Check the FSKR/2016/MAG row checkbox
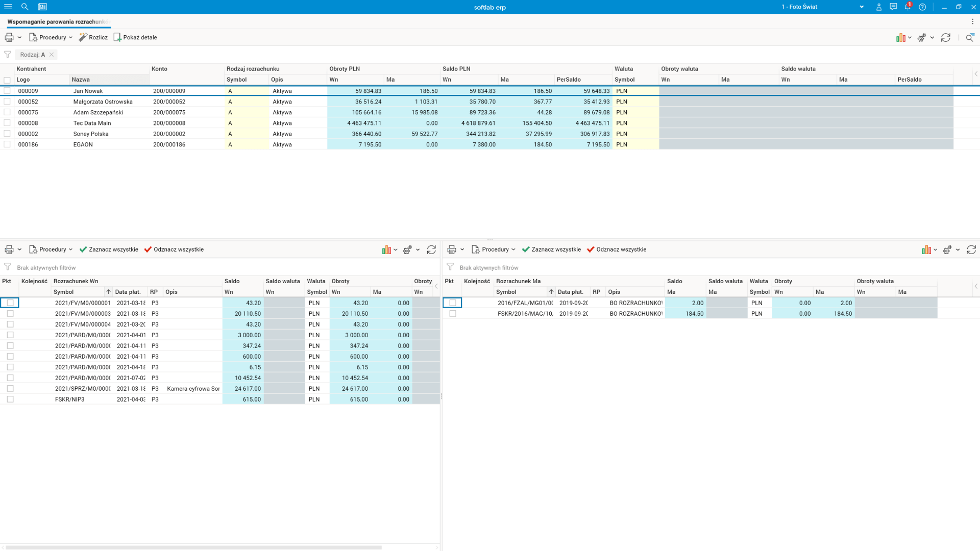The height and width of the screenshot is (551, 980). click(453, 314)
